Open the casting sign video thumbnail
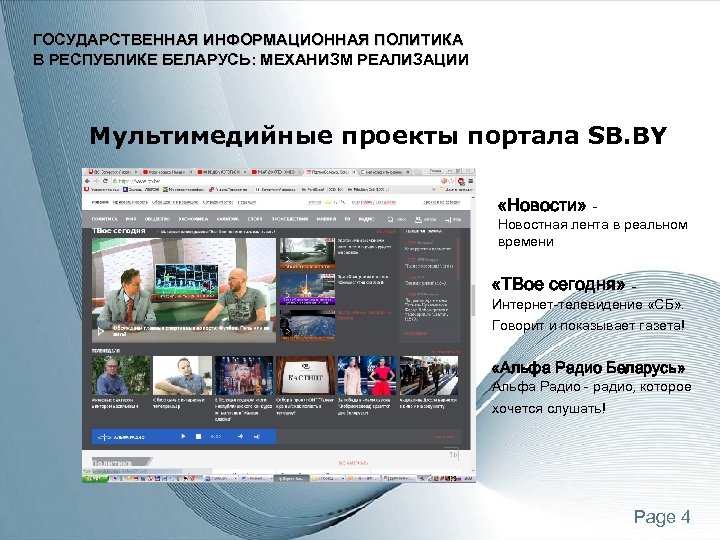 [305, 376]
